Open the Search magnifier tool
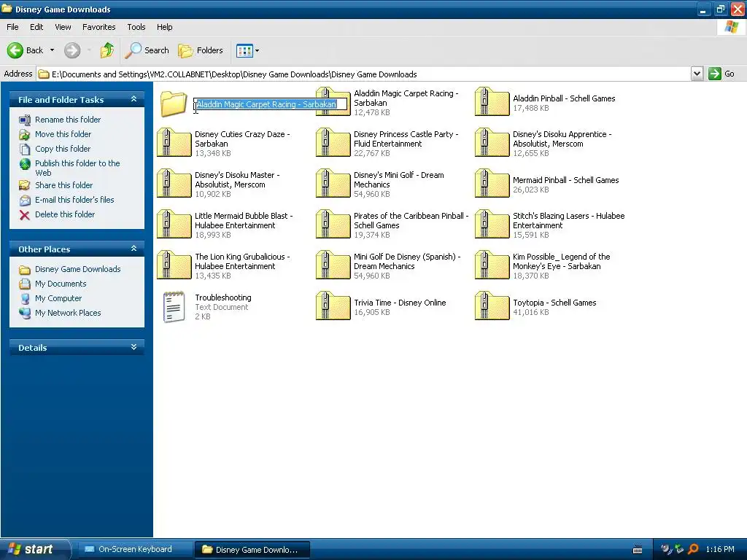This screenshot has height=560, width=747. tap(147, 50)
